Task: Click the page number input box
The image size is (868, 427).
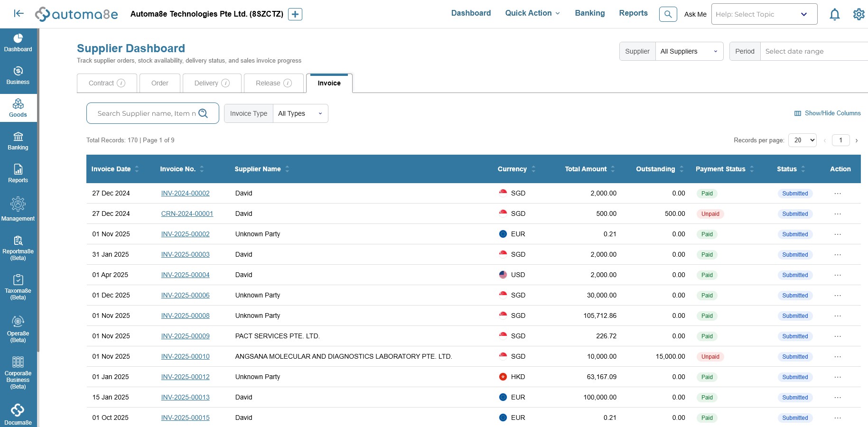Action: tap(841, 140)
